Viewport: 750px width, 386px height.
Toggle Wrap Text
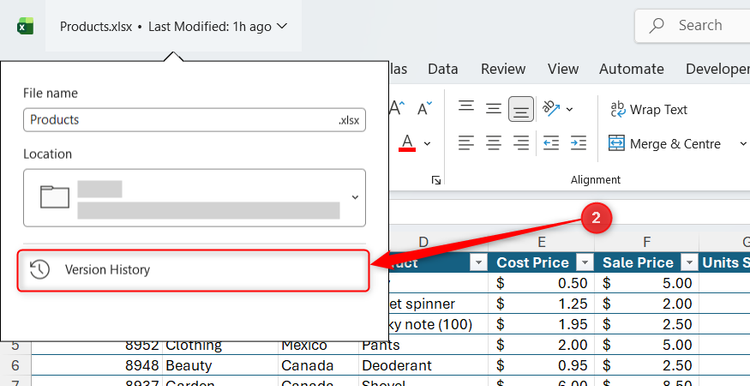pos(649,110)
